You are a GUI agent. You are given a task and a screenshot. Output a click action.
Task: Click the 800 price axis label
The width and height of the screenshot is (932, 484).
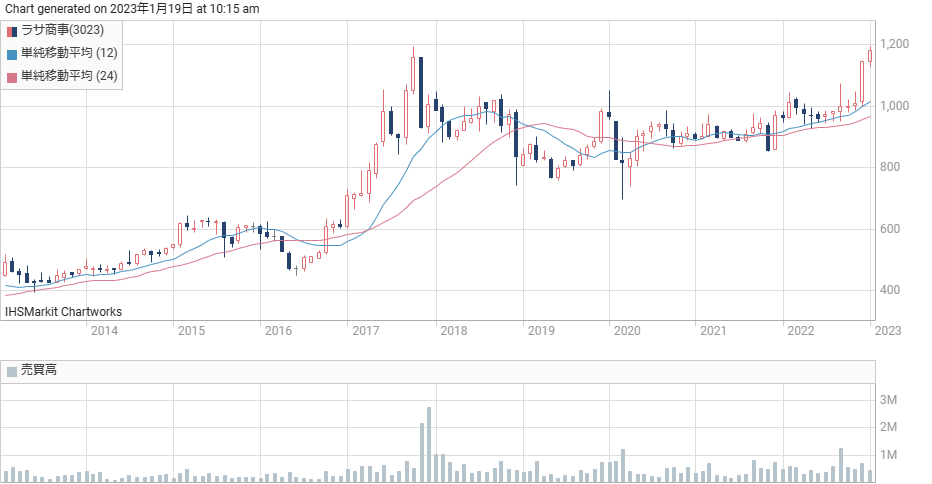pos(890,167)
